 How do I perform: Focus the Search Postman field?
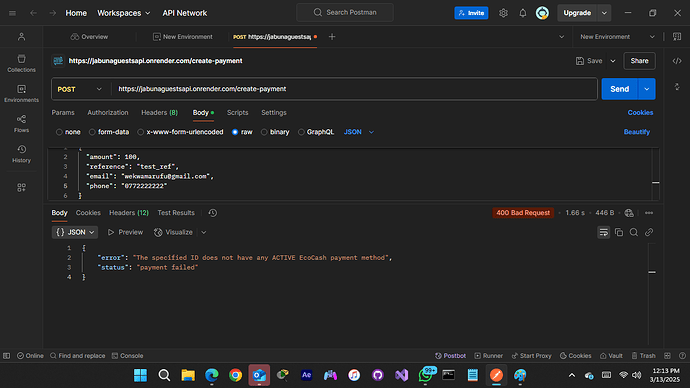point(345,13)
